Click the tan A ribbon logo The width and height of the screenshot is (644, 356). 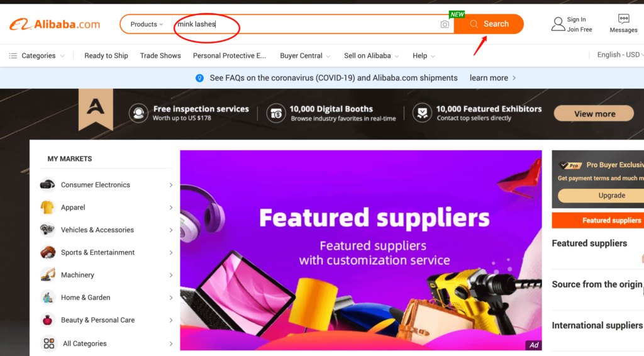[96, 109]
